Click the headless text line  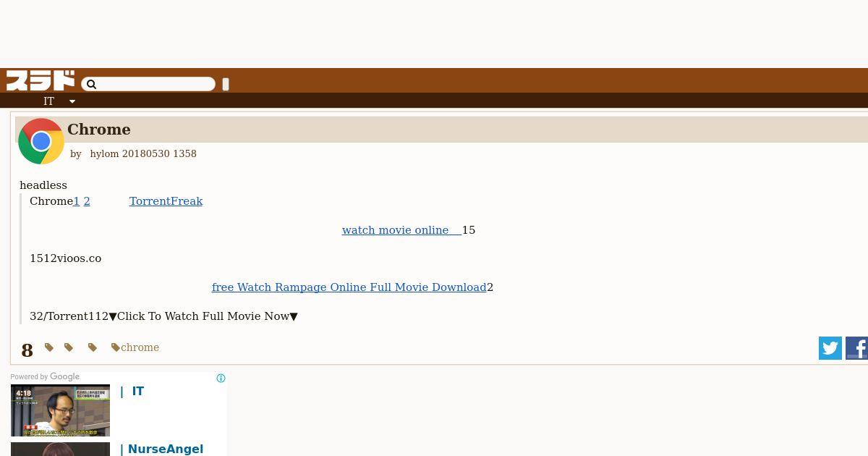pyautogui.click(x=43, y=185)
